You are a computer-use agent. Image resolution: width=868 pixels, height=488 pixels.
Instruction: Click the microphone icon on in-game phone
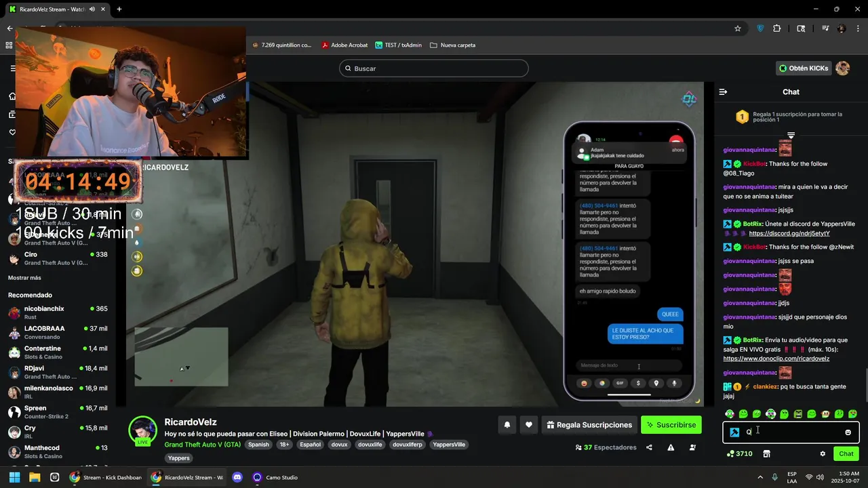click(674, 383)
